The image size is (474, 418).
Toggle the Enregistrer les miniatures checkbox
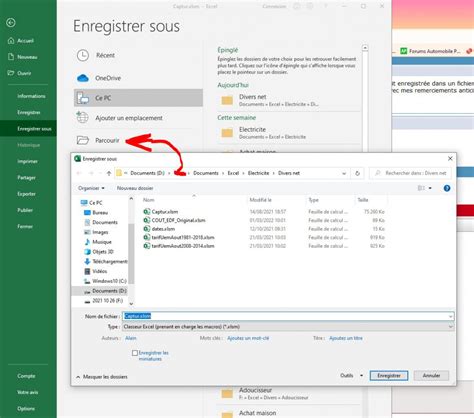click(135, 353)
